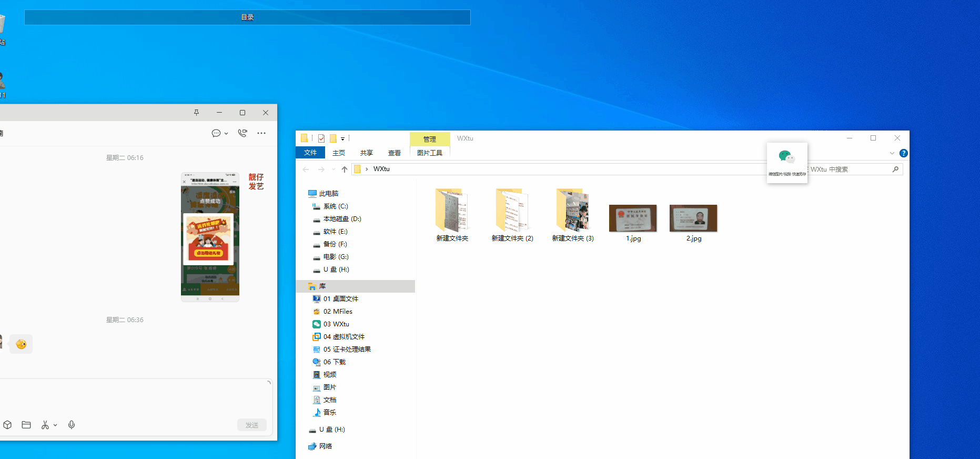The image size is (980, 459).
Task: Open the customize quick access toolbar dropdown
Action: (x=342, y=139)
